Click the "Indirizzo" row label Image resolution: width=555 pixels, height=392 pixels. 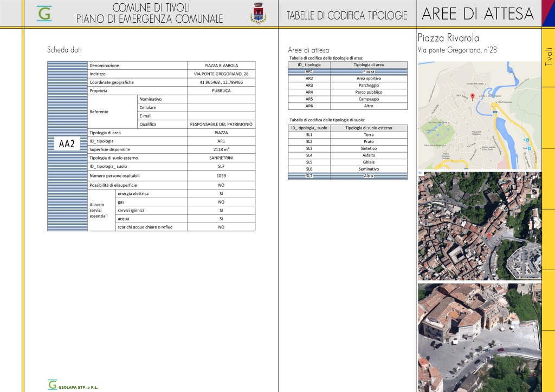[x=98, y=74]
